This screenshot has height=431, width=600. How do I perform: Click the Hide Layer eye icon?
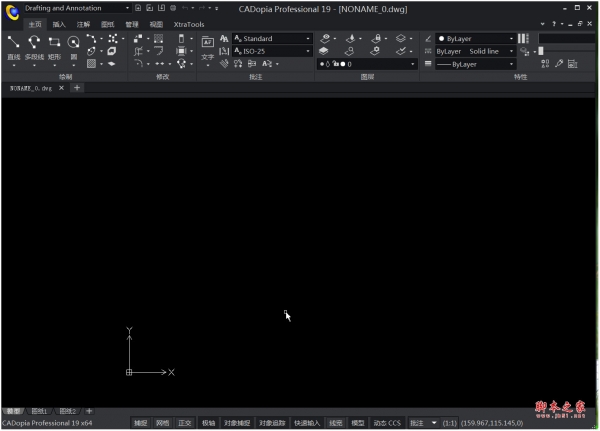pos(325,38)
